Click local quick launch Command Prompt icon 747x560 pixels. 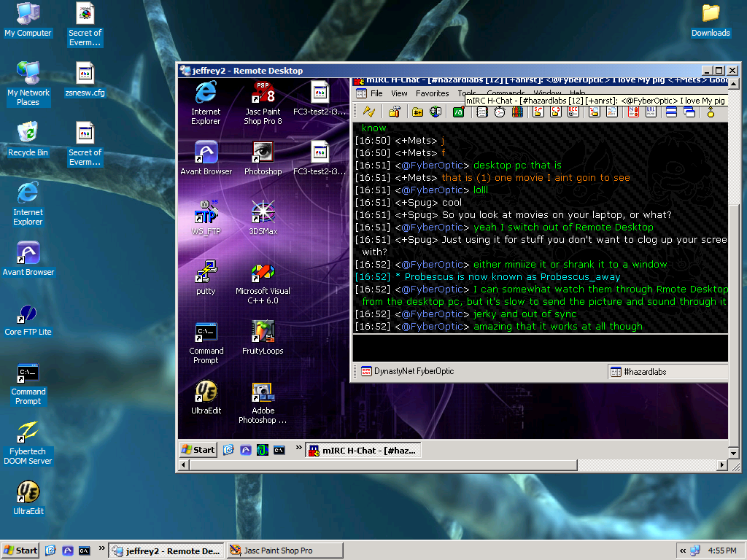point(85,551)
